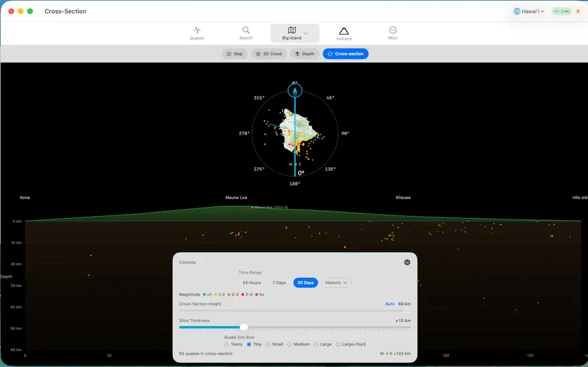Image resolution: width=588 pixels, height=367 pixels.
Task: Open the Volcano section
Action: (344, 33)
